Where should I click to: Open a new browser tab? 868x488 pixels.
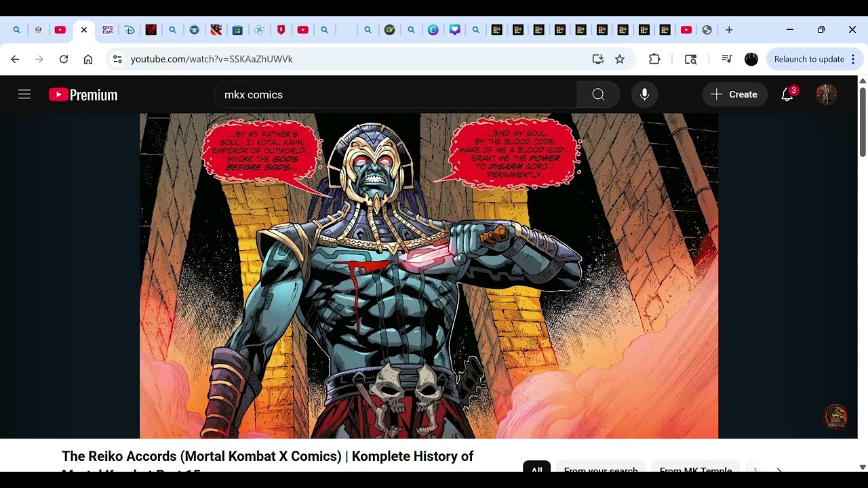(x=729, y=30)
